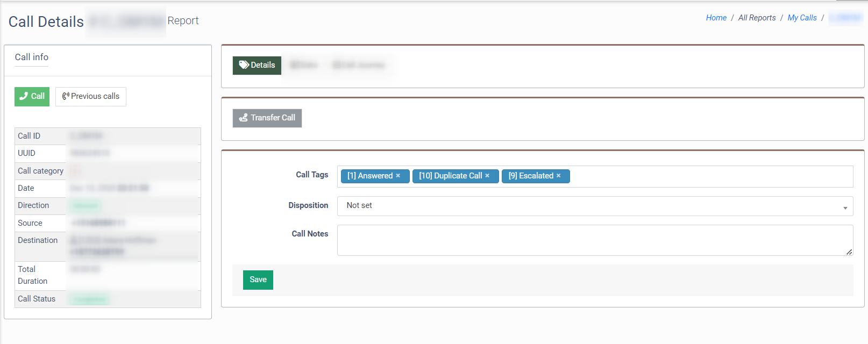
Task: Open My Calls breadcrumb link
Action: pos(802,18)
